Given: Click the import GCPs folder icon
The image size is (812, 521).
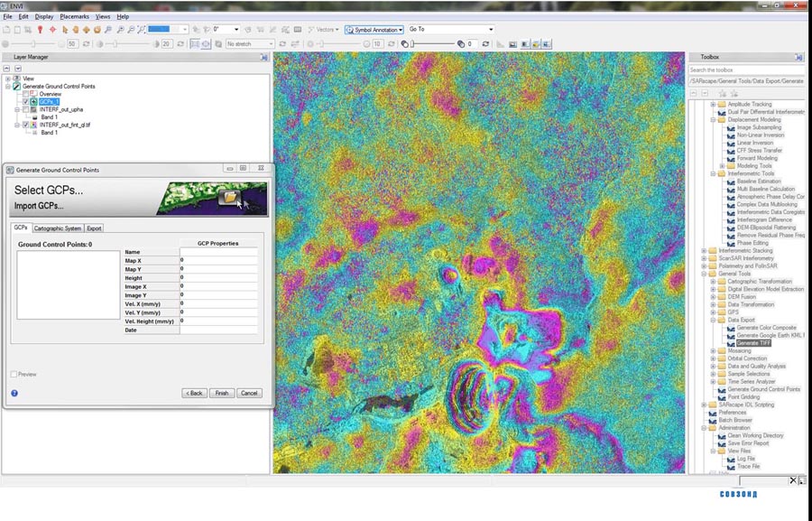Looking at the screenshot, I should point(230,195).
